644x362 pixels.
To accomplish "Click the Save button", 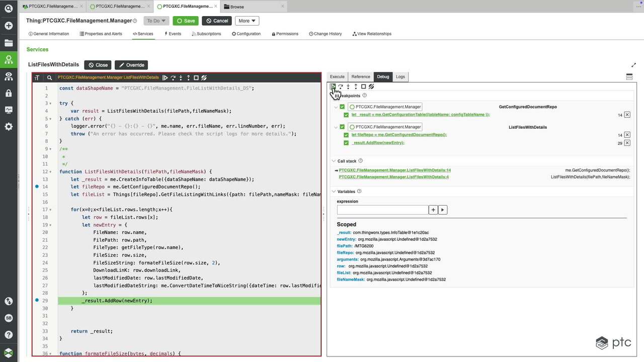I will [186, 21].
